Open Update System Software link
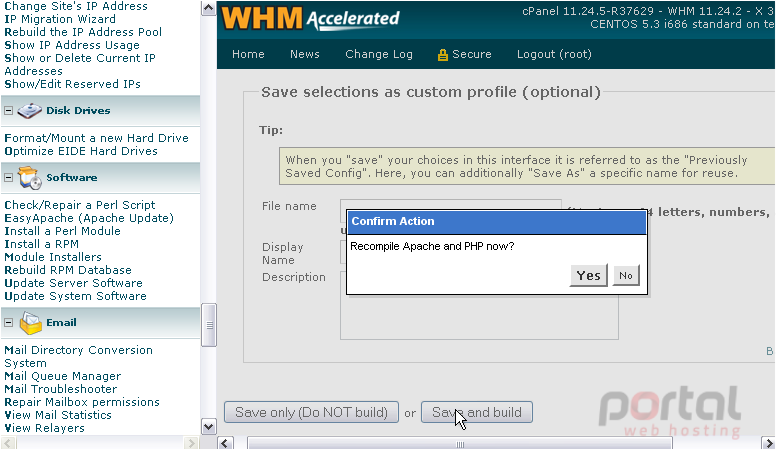 [75, 296]
